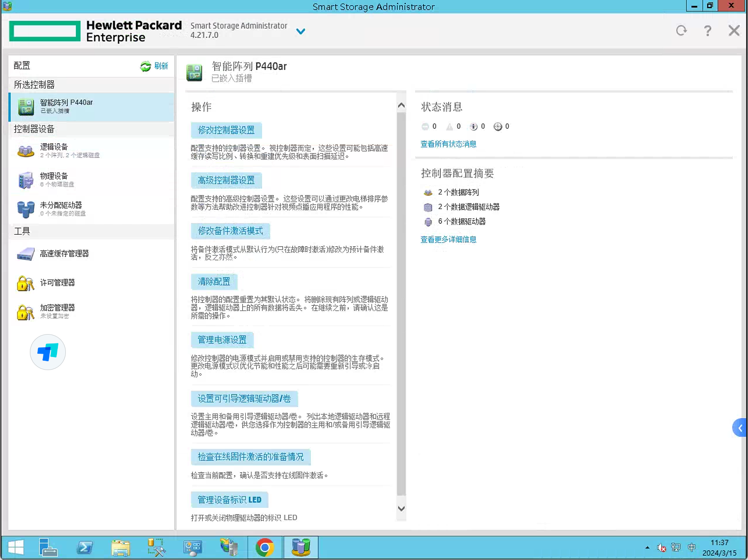The width and height of the screenshot is (748, 560).
Task: Select the 逻辑设备 logical devices icon
Action: 26,151
